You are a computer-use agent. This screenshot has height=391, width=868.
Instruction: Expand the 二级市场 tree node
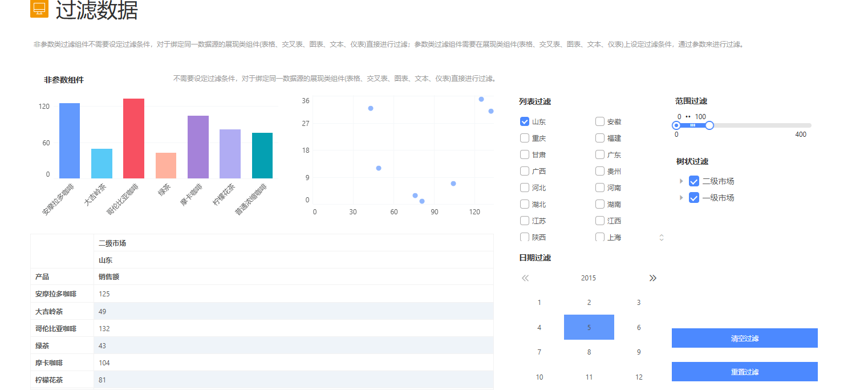point(681,181)
